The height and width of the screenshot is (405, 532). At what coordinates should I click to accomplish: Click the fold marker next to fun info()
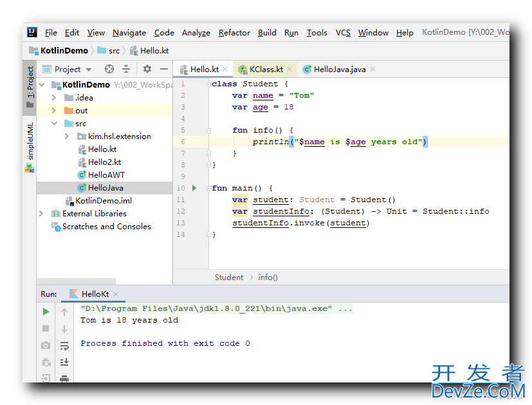(208, 130)
